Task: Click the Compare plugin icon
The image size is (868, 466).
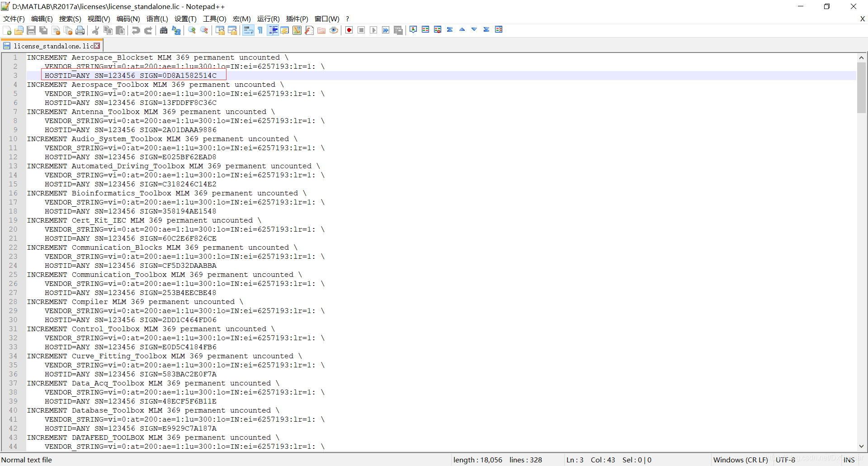Action: click(425, 29)
